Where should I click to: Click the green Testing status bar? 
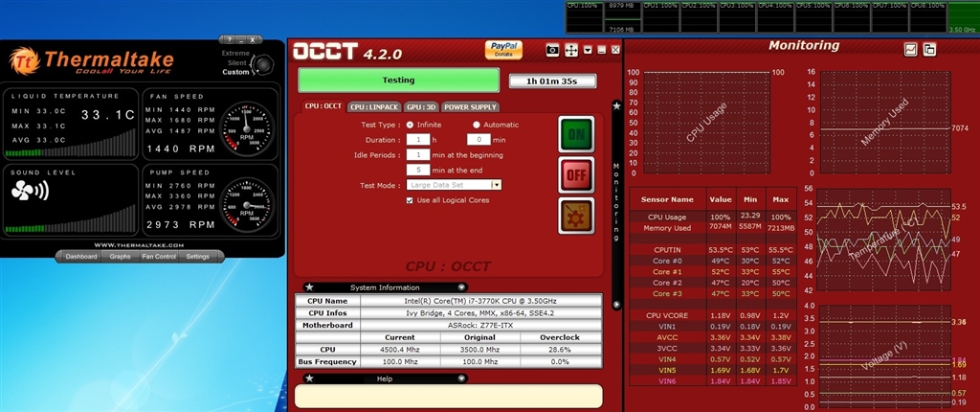coord(399,80)
